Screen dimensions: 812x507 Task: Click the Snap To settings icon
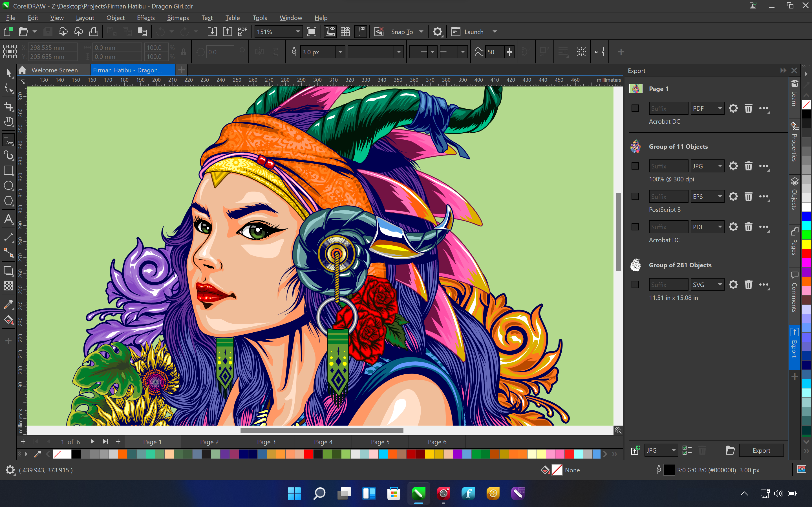pyautogui.click(x=438, y=32)
